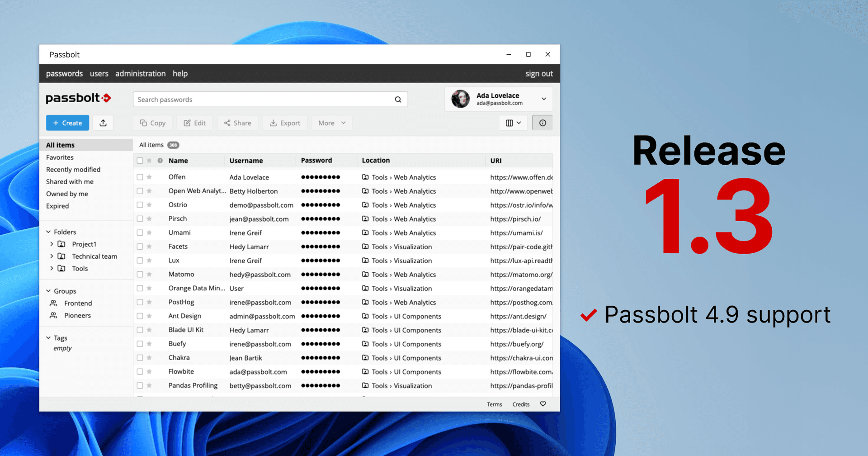Screen dimensions: 868x456
Task: Click folder icon in Ant Design's Location cell
Action: click(x=365, y=316)
